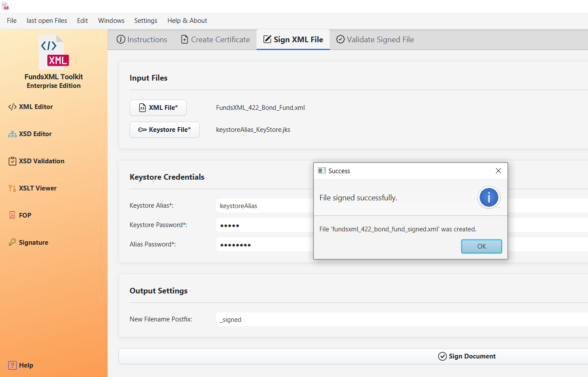Click the Input Files section heading
This screenshot has width=588, height=377.
coord(149,78)
